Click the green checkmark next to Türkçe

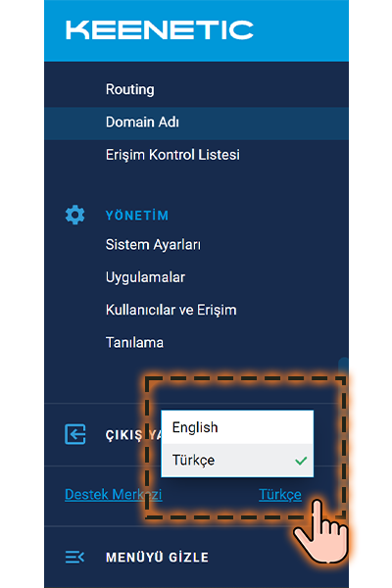[x=301, y=461]
